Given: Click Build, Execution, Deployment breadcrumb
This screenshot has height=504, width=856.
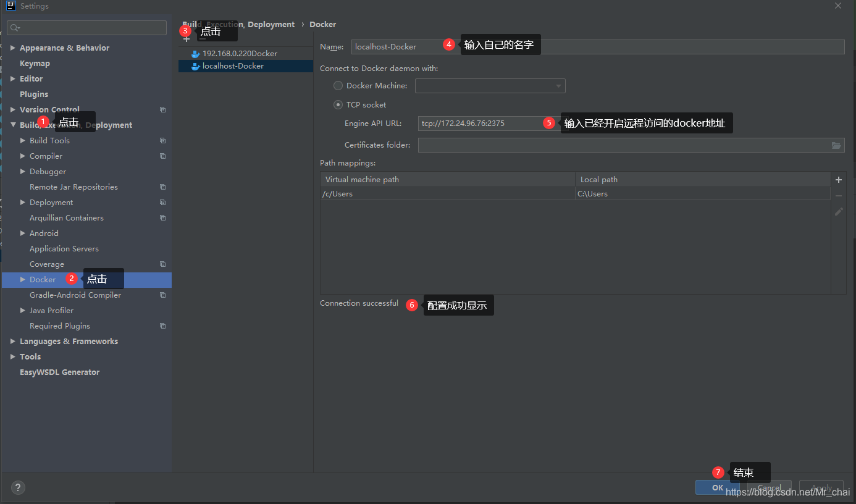Looking at the screenshot, I should pyautogui.click(x=238, y=25).
